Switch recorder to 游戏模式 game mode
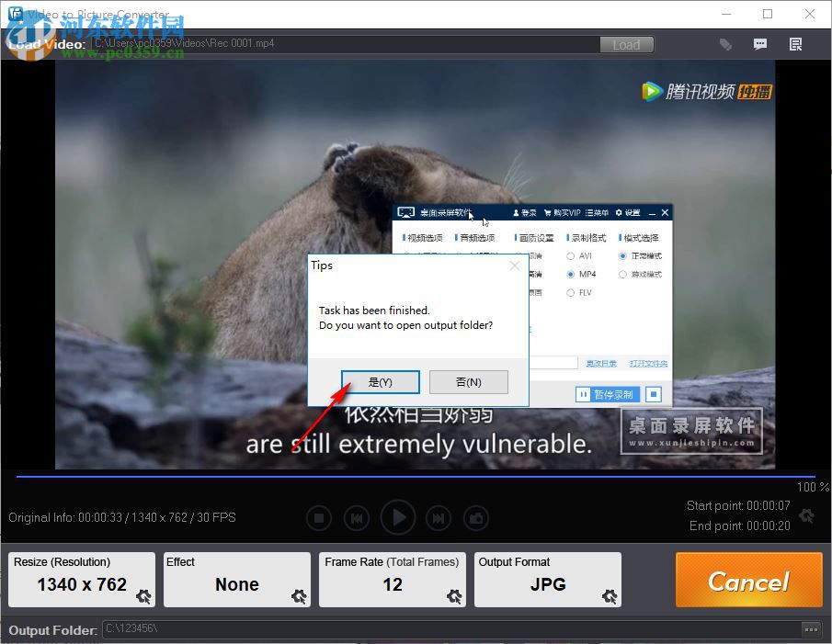This screenshot has height=644, width=832. pyautogui.click(x=621, y=275)
